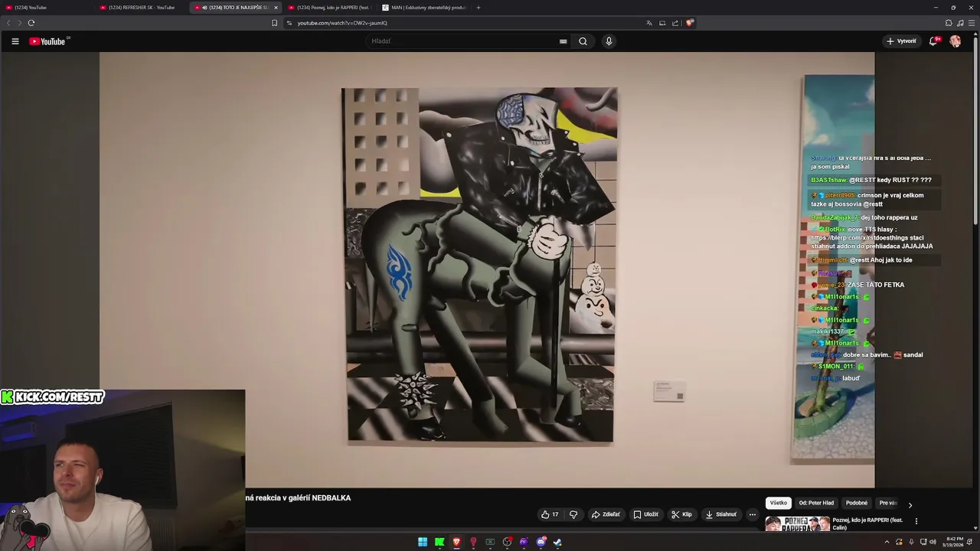Click the painting in the video player
980x551 pixels.
pos(479,265)
